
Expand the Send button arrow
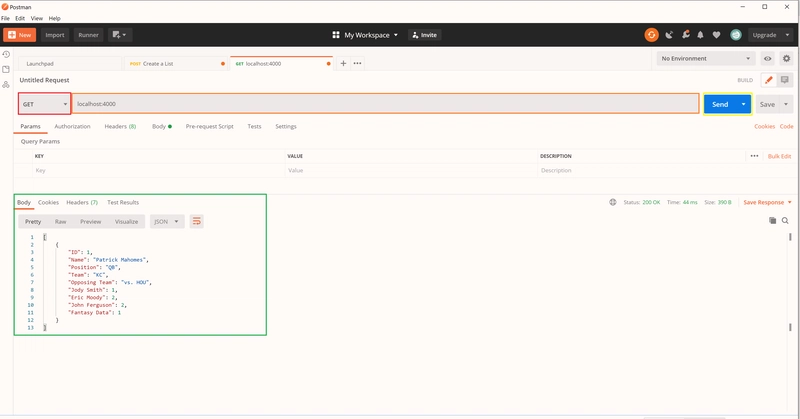(x=743, y=104)
